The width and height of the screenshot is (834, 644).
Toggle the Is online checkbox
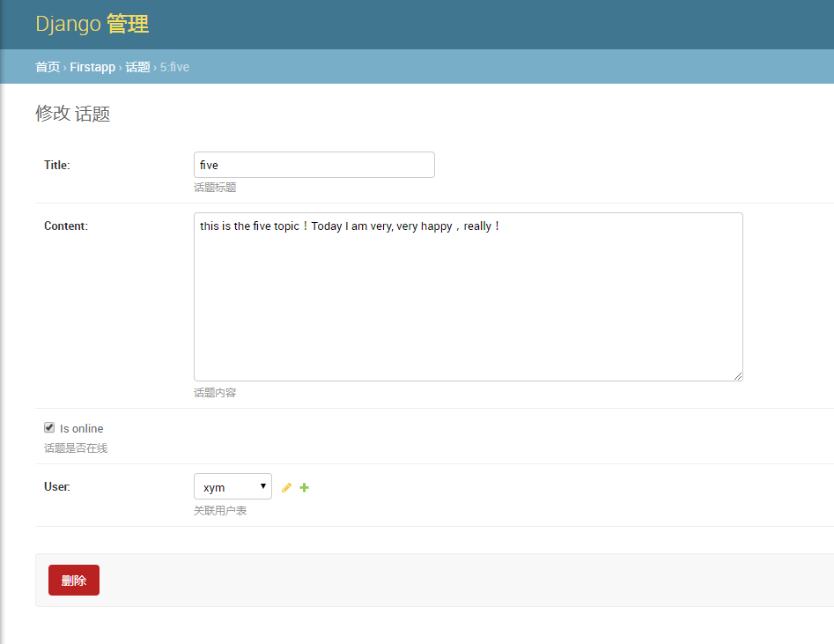point(49,427)
